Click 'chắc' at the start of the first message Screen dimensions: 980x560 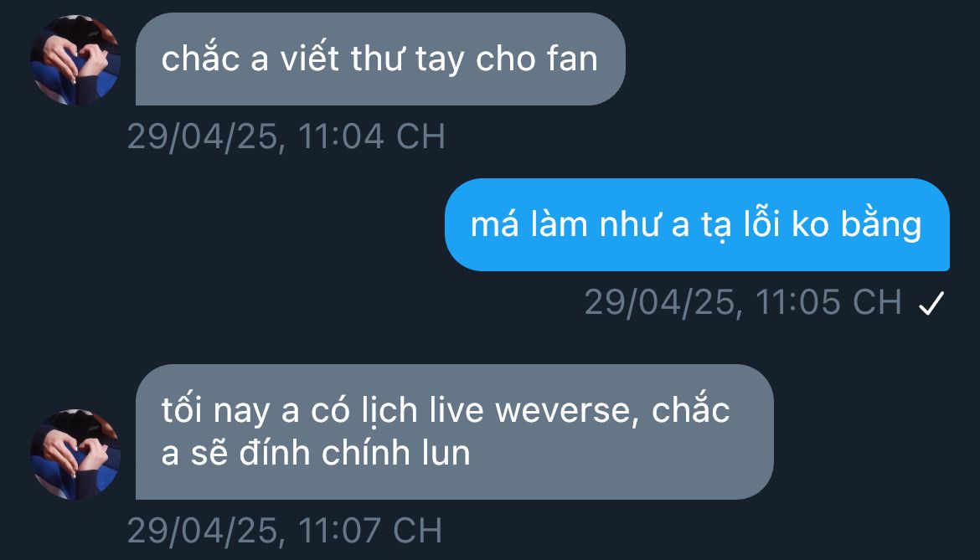201,58
